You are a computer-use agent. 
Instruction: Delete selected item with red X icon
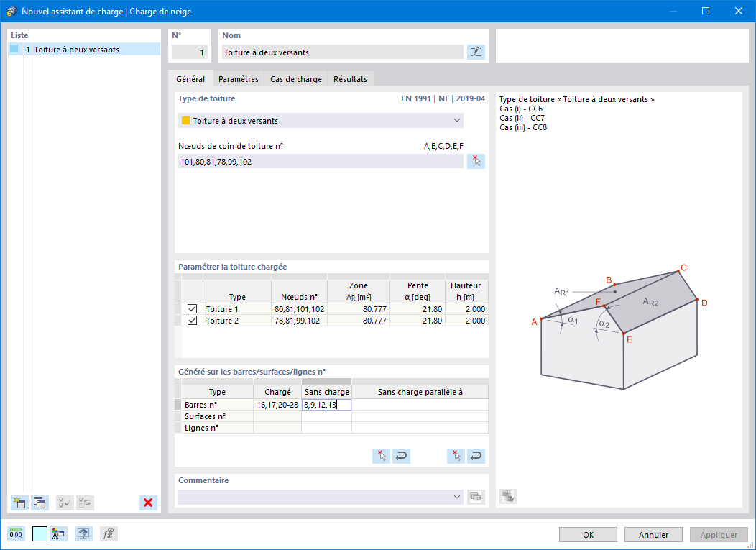148,503
